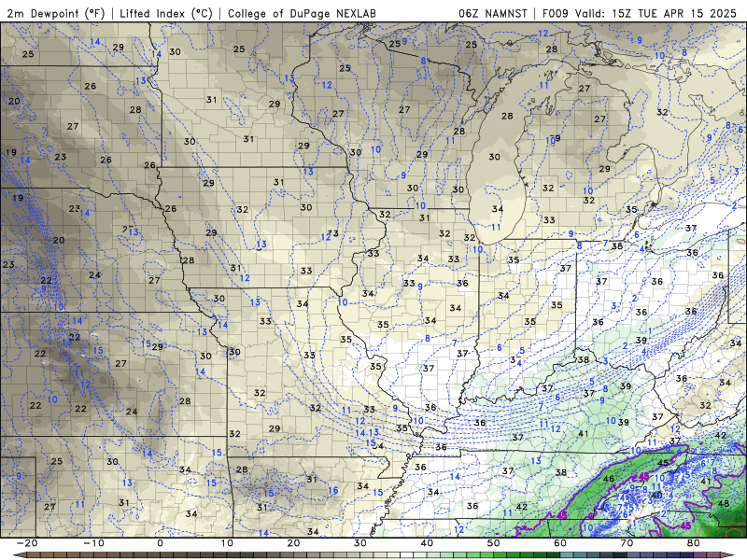The height and width of the screenshot is (560, 747).
Task: Click the "Lifted Index (°C)" title text
Action: 166,13
